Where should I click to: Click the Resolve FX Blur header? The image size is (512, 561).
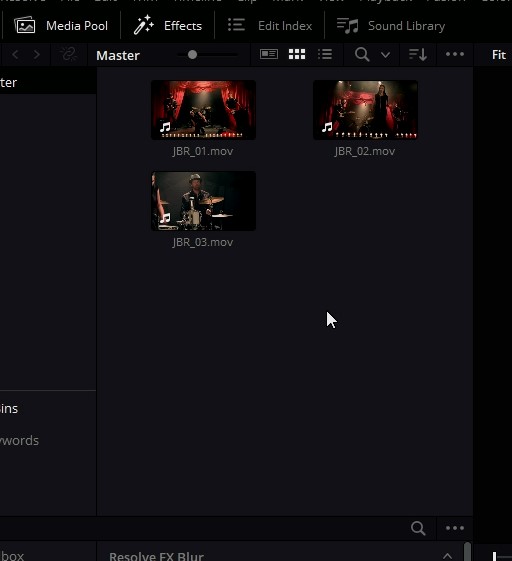click(x=156, y=556)
